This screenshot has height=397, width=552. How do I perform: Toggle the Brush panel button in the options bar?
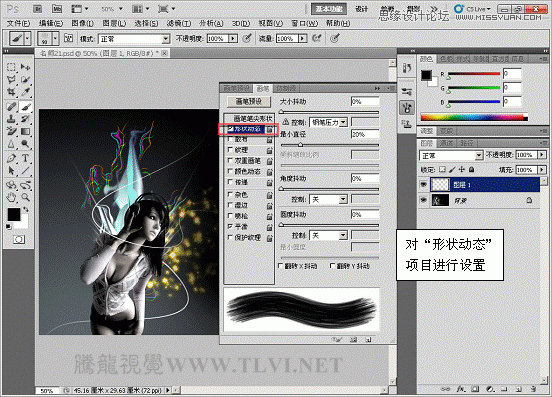point(68,38)
